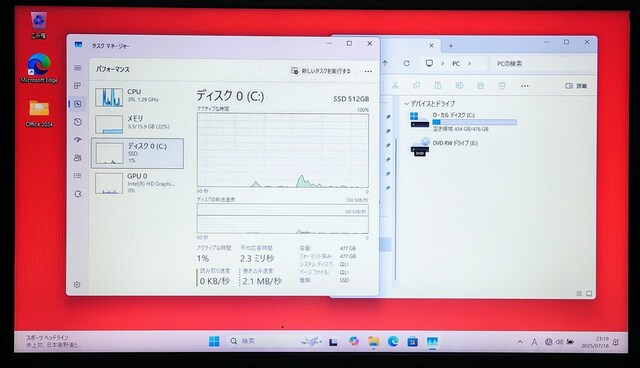Toggle 詳細 details pane in Explorer
The height and width of the screenshot is (368, 640).
(576, 86)
